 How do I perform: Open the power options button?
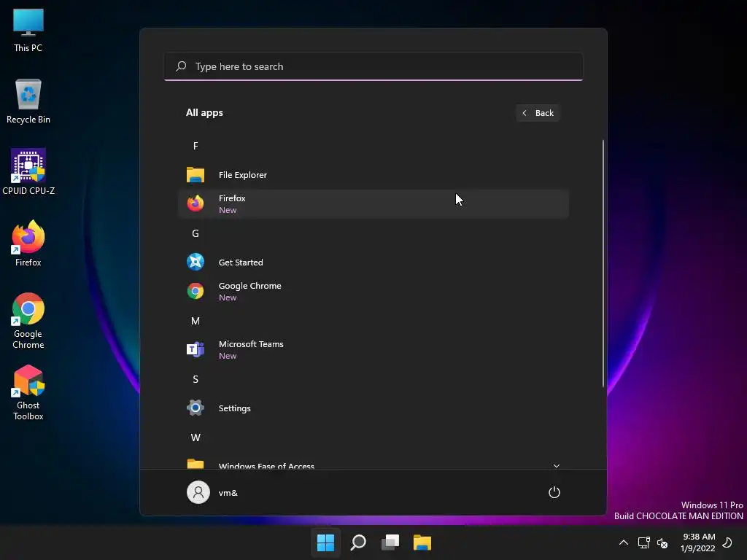click(554, 492)
